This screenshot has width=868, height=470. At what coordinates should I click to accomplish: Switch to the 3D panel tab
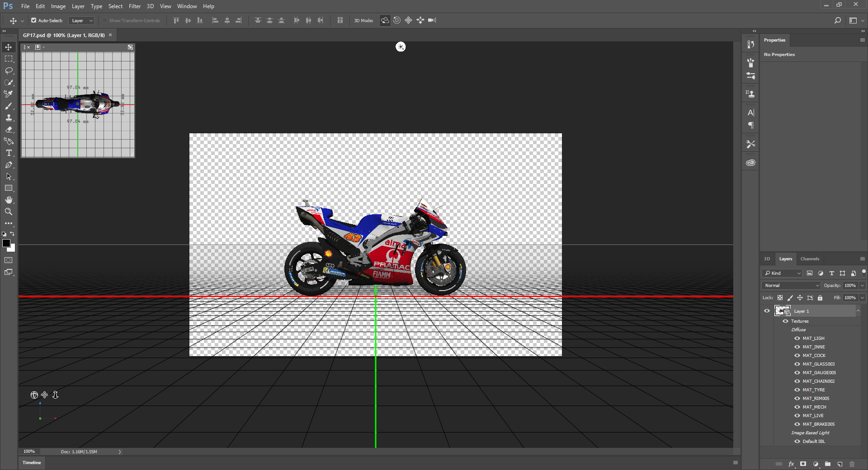coord(767,259)
